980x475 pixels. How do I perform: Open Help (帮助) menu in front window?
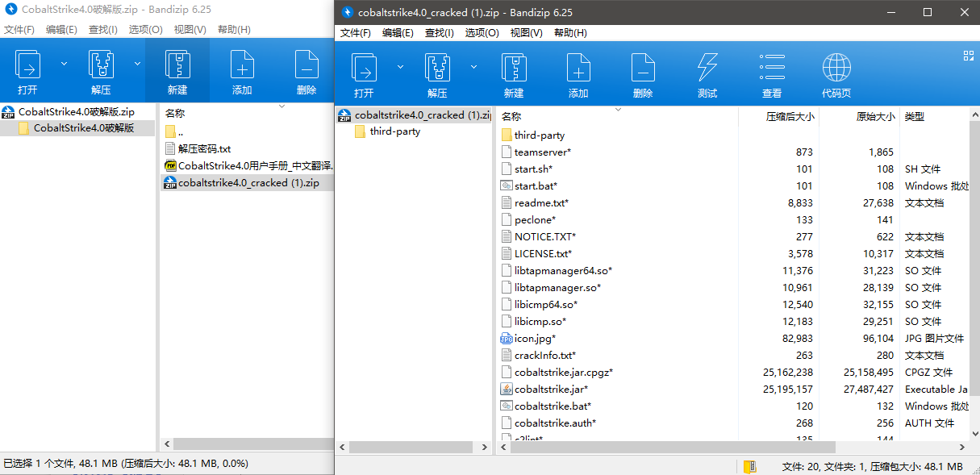click(x=570, y=33)
